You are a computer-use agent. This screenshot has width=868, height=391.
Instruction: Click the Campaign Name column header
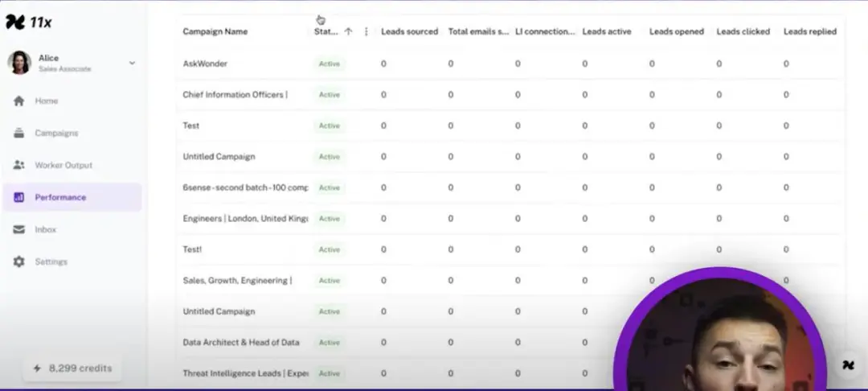coord(215,31)
